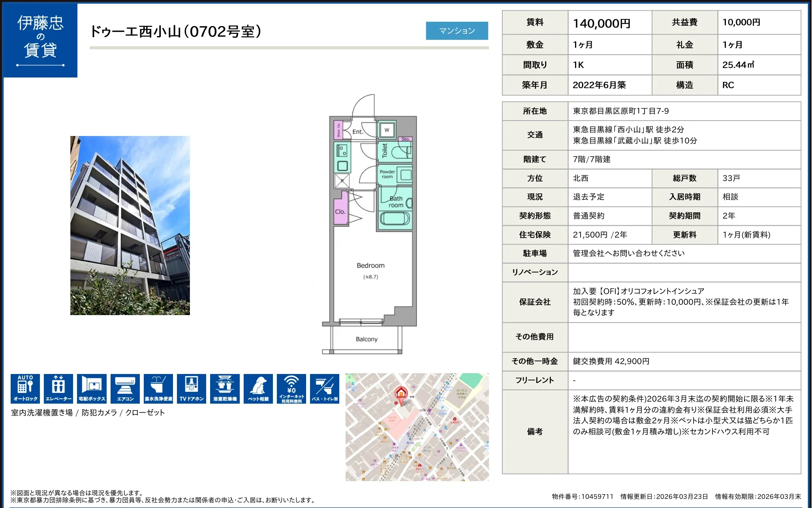Select the インターネット利用料無料 (free internet) icon

click(291, 389)
